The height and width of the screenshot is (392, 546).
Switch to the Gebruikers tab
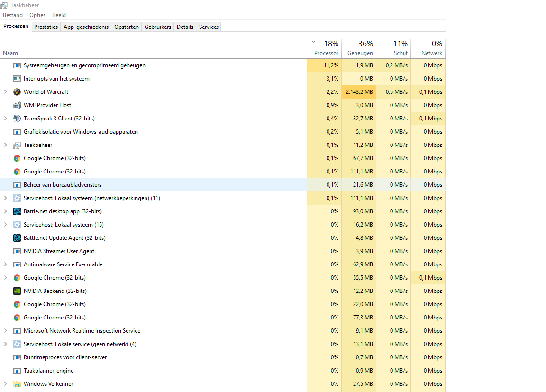158,27
